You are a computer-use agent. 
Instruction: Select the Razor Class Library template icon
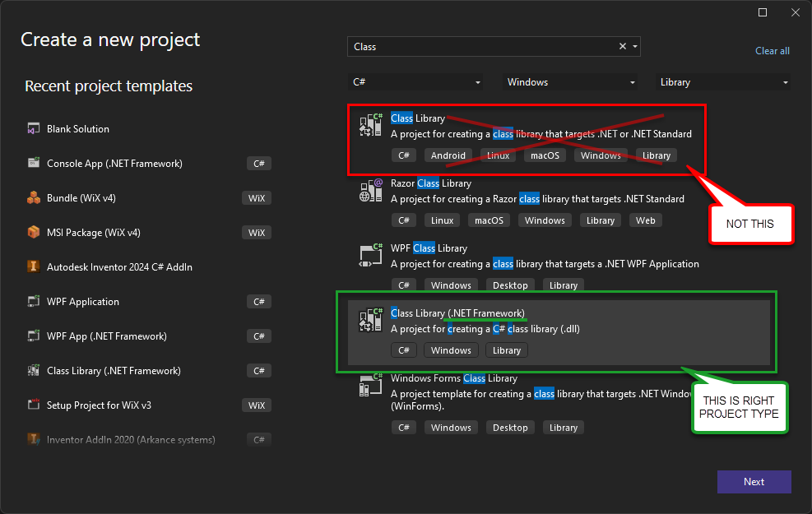click(x=370, y=190)
